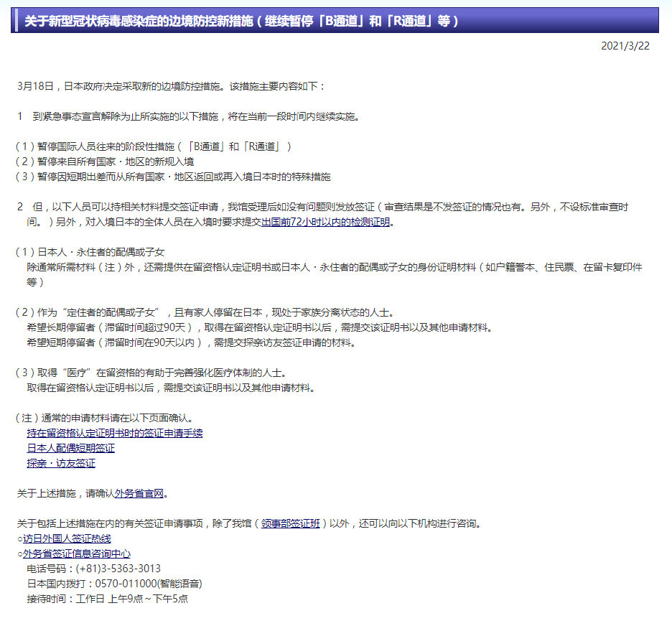672x621 pixels.
Task: Click the 日本人・永住者的配偶或子女 heading
Action: coord(90,252)
